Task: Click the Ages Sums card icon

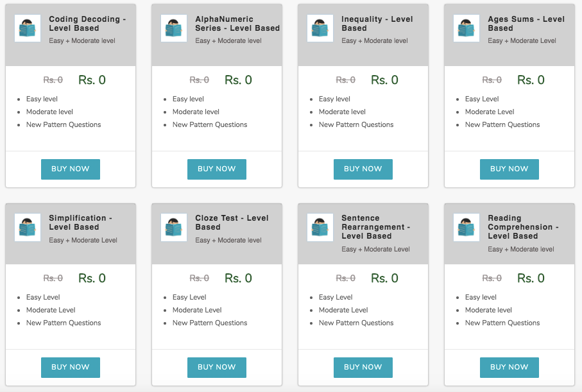Action: pos(466,28)
